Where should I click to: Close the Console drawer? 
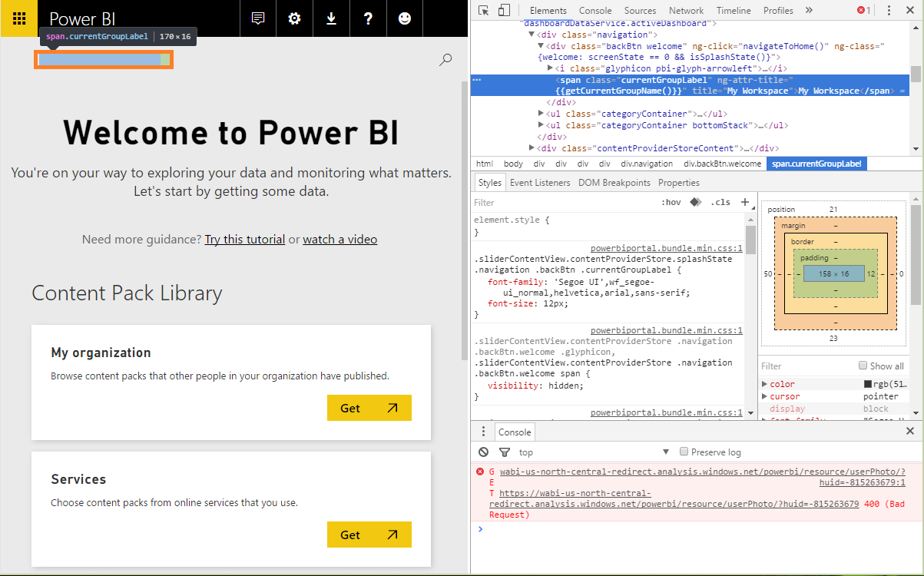(x=910, y=432)
